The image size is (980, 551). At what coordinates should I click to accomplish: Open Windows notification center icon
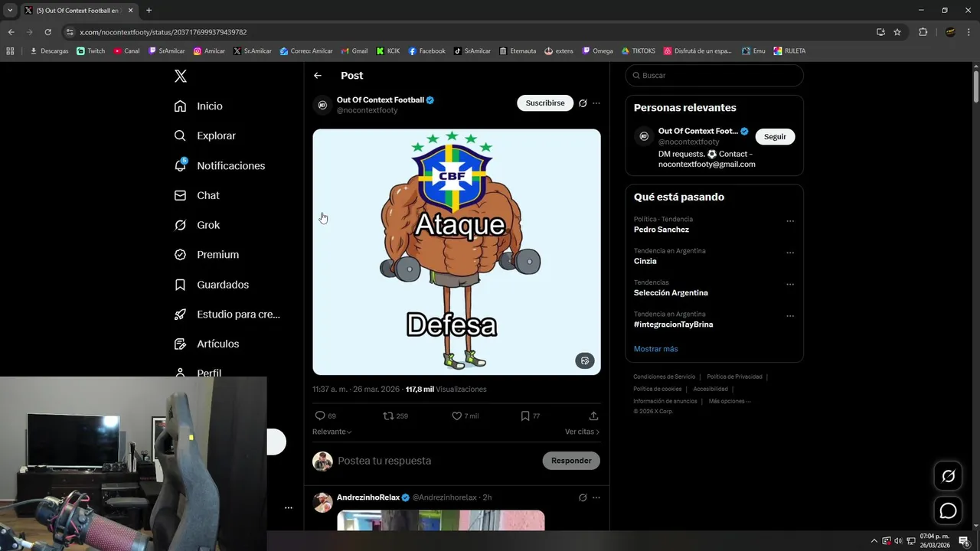pos(964,541)
